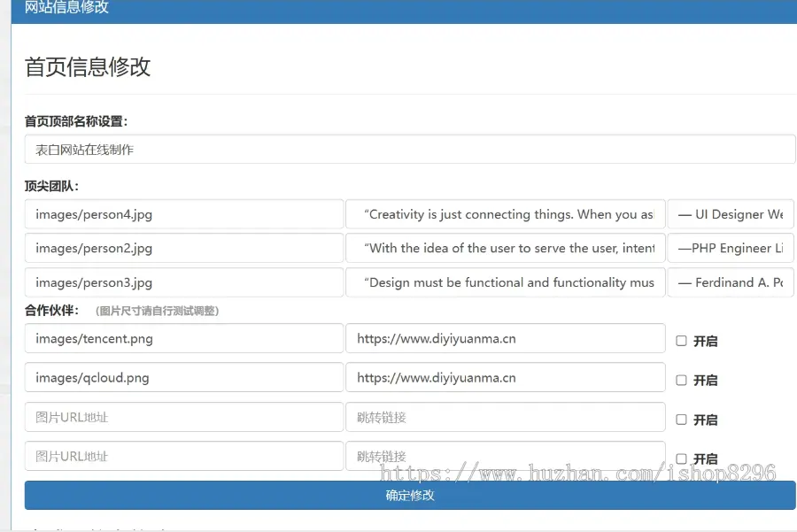Image resolution: width=797 pixels, height=532 pixels.
Task: Click the 首页顶部名称设置 input field
Action: pyautogui.click(x=409, y=150)
